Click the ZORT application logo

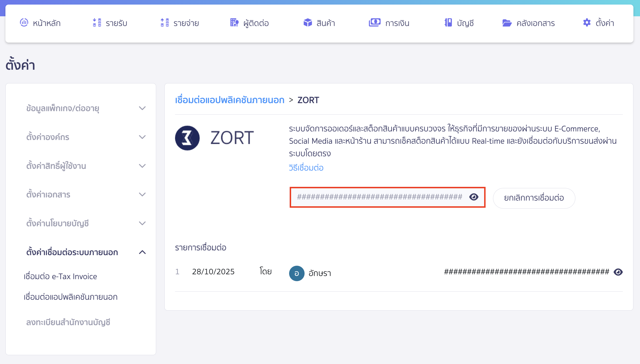187,138
